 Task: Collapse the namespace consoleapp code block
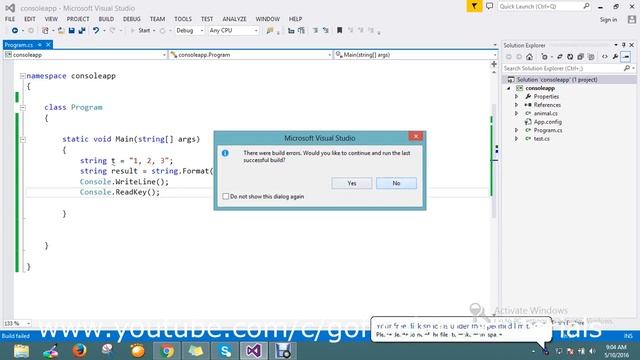tap(23, 76)
